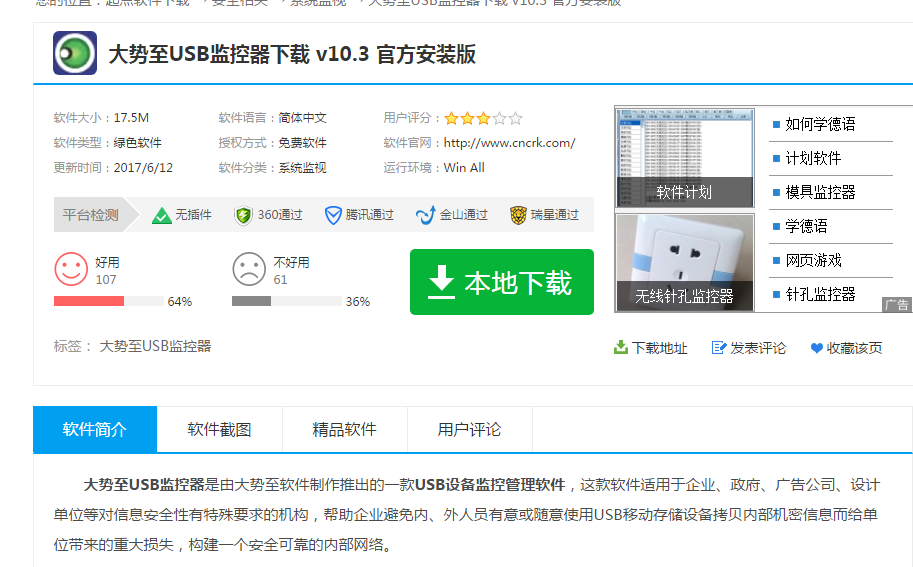Screen dimensions: 913x567
Task: Switch to the 软件截图 tab
Action: [220, 430]
